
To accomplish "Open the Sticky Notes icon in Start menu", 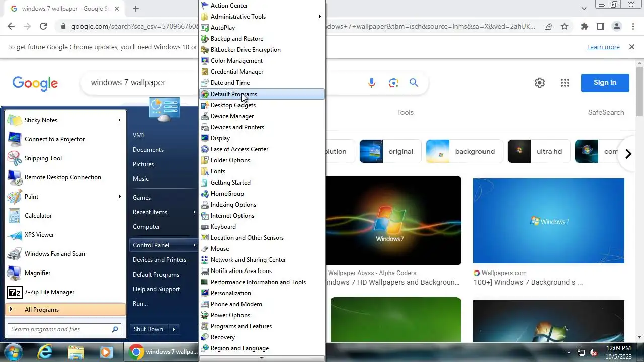I will (15, 120).
